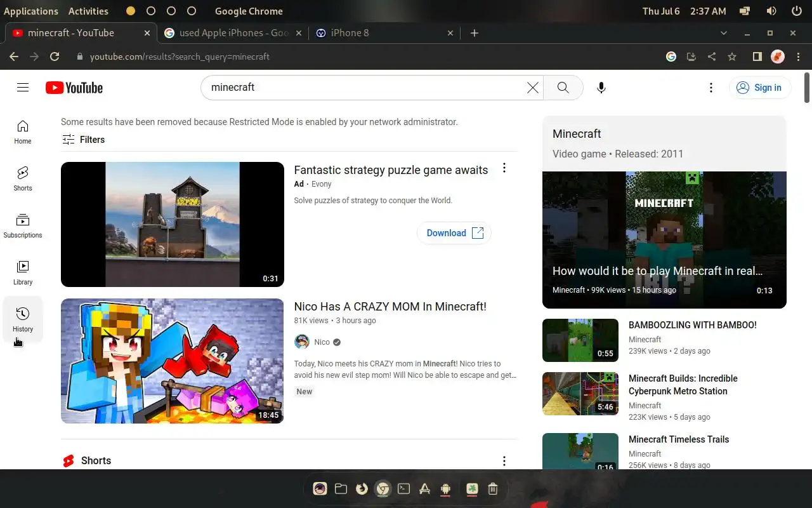Click the Google icon in the address bar
Image resolution: width=812 pixels, height=508 pixels.
[671, 57]
